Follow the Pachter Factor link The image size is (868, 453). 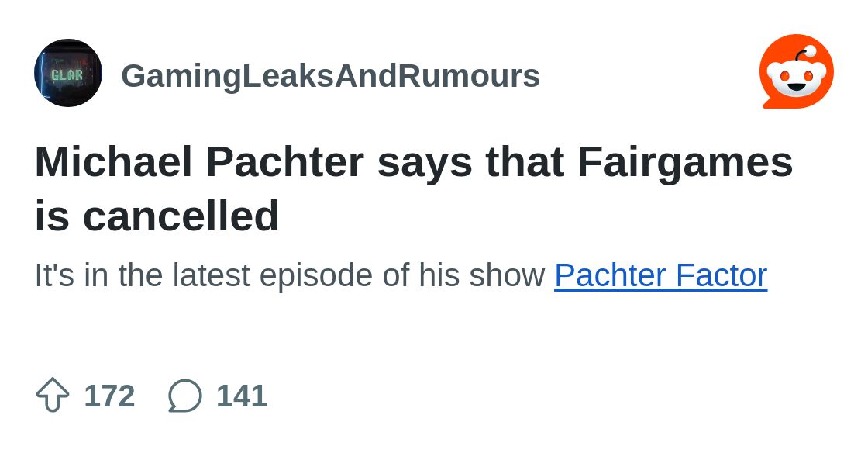pos(660,275)
